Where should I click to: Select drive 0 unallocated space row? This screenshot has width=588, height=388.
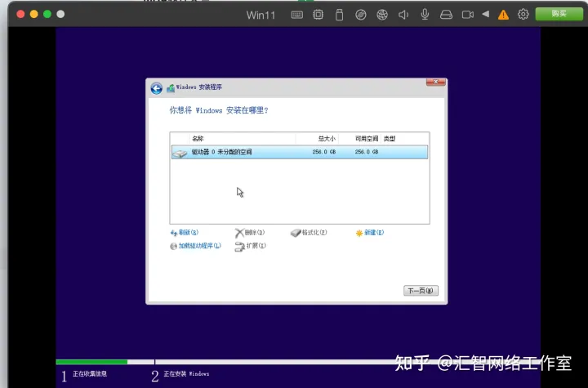click(299, 152)
